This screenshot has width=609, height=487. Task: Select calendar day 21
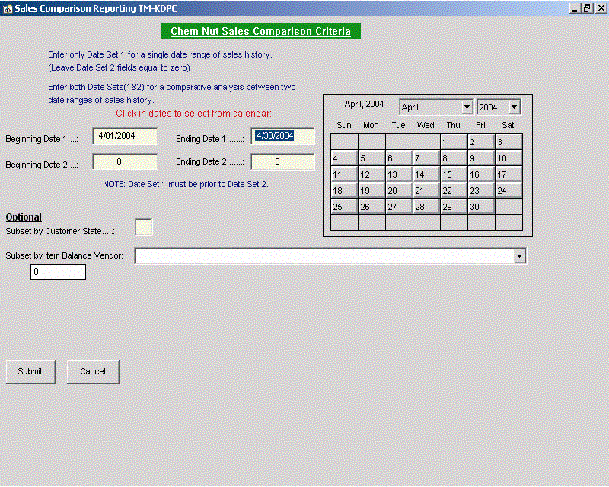coord(426,190)
